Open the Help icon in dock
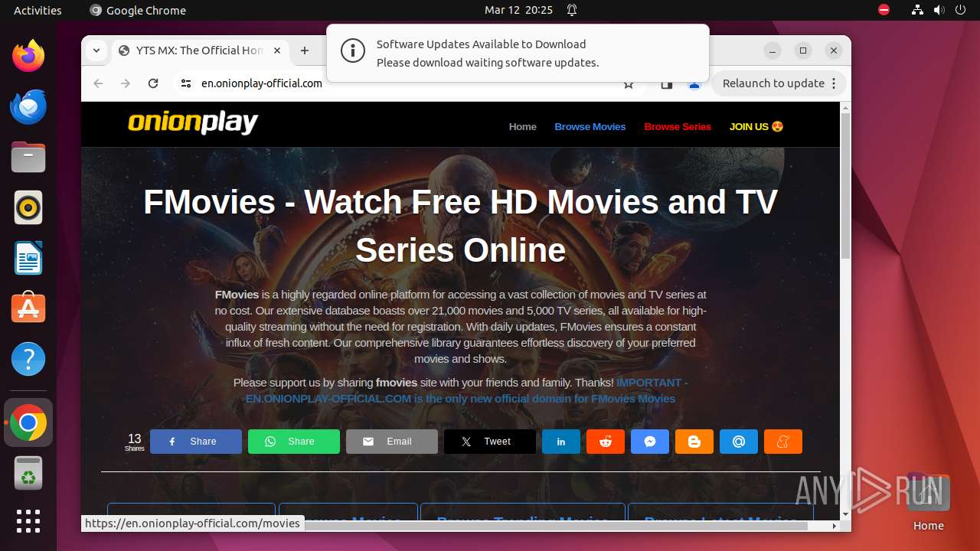This screenshot has height=551, width=980. 28,359
